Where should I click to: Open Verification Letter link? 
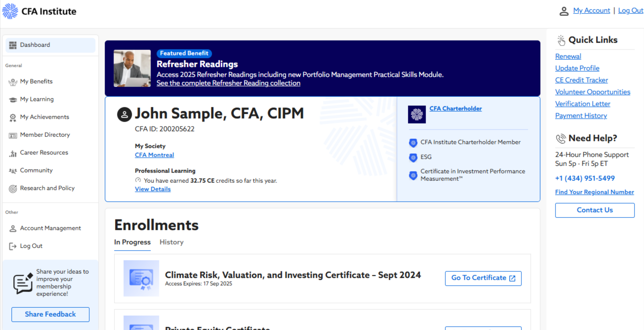click(583, 104)
